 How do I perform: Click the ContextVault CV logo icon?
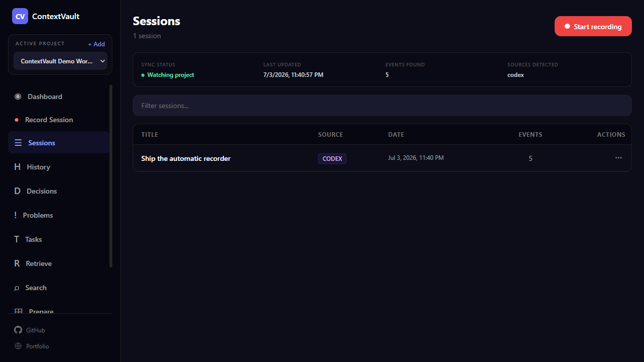pyautogui.click(x=20, y=16)
